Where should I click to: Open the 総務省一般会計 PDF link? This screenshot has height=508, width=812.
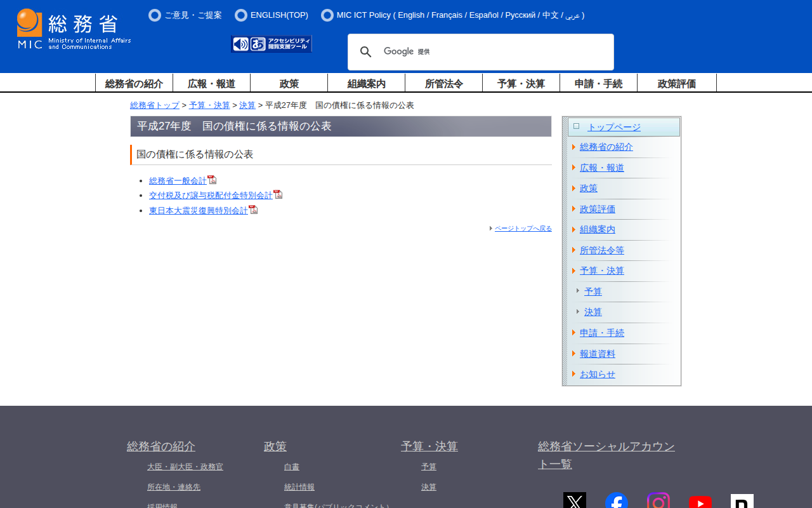pos(178,181)
